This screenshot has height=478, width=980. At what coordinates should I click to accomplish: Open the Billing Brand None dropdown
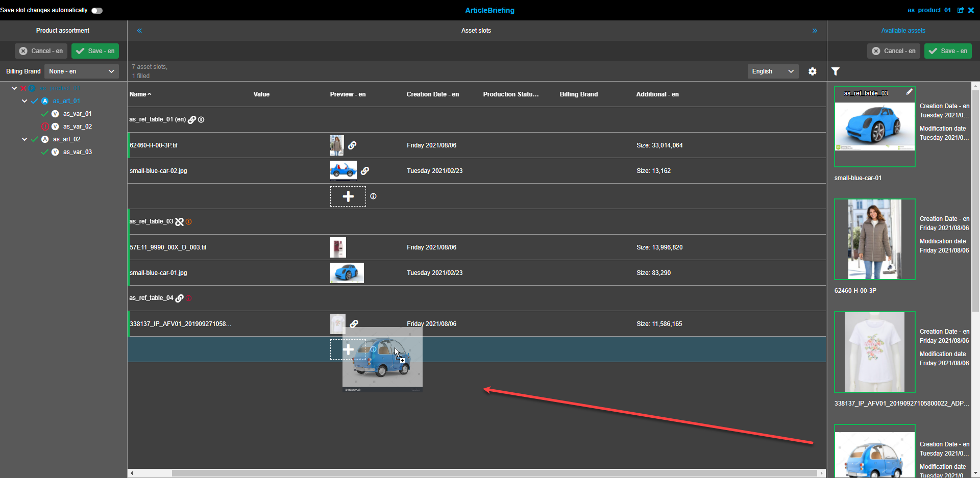coord(81,71)
